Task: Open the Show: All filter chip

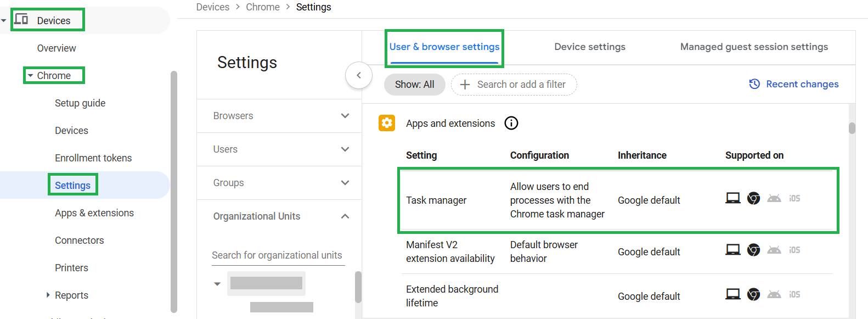Action: (414, 85)
